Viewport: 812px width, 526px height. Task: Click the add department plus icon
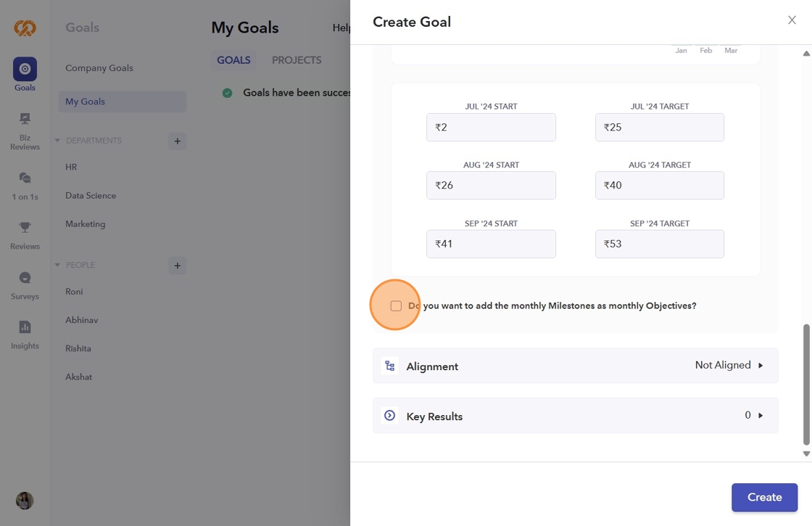coord(177,141)
